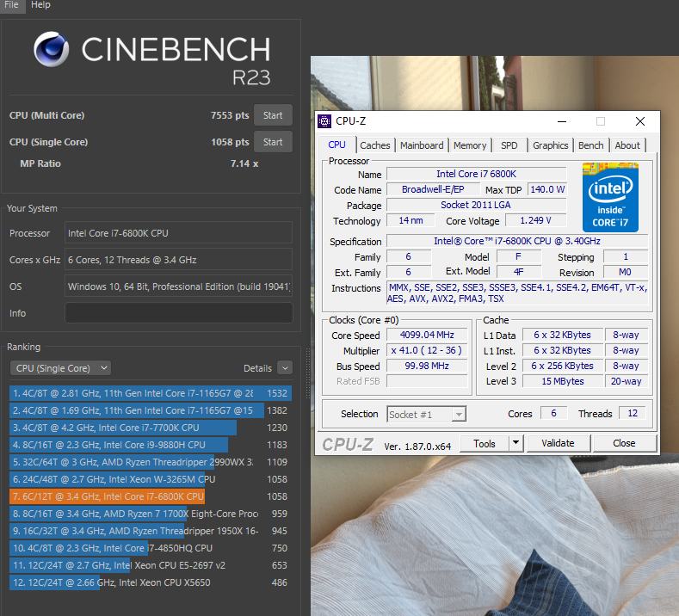
Task: Select ranking row 2 i7-1165G7 @ 1.69 GHz
Action: (151, 410)
